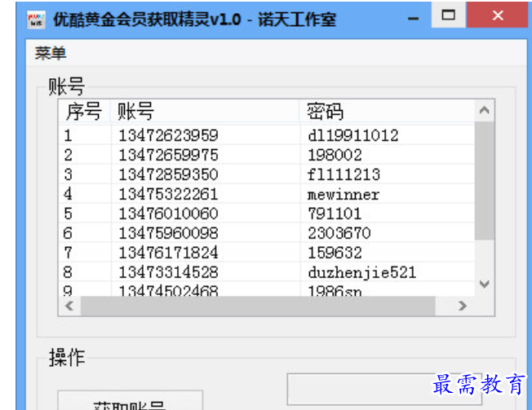532x410 pixels.
Task: Click the 获取账号 button
Action: point(131,401)
